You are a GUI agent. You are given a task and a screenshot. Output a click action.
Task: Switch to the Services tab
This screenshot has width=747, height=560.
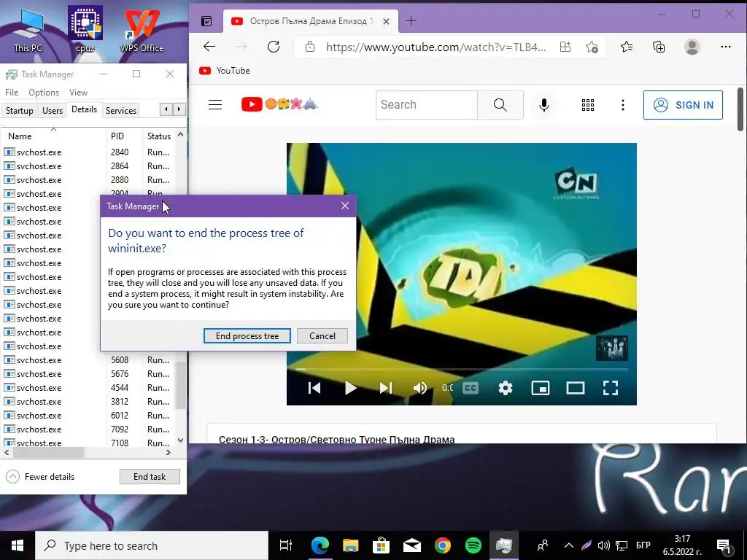tap(121, 111)
